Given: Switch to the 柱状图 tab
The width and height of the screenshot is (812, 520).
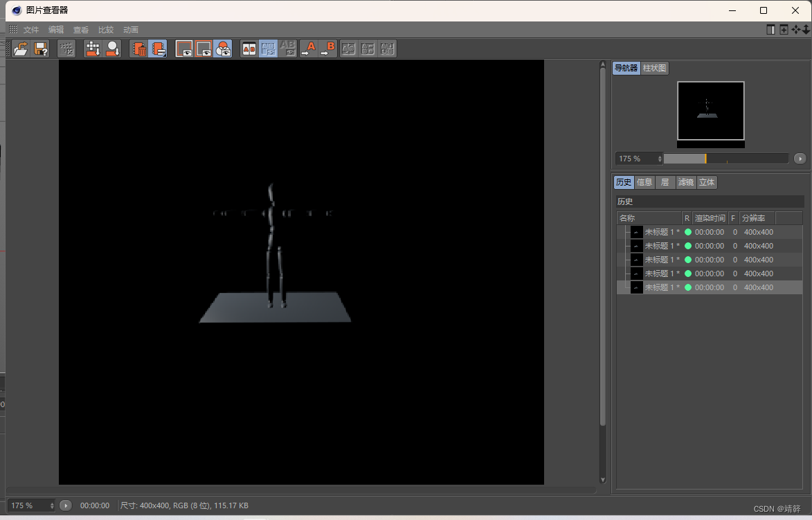Looking at the screenshot, I should [x=654, y=68].
